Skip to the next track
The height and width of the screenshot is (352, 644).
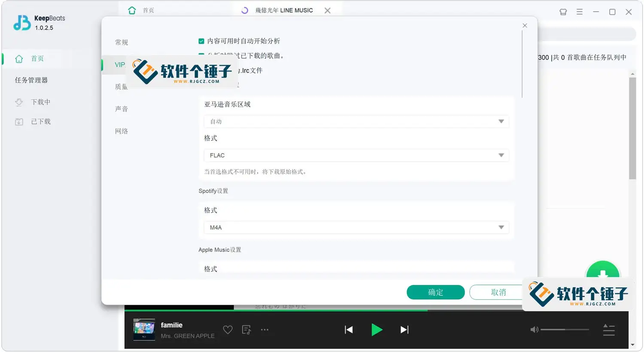(x=404, y=329)
